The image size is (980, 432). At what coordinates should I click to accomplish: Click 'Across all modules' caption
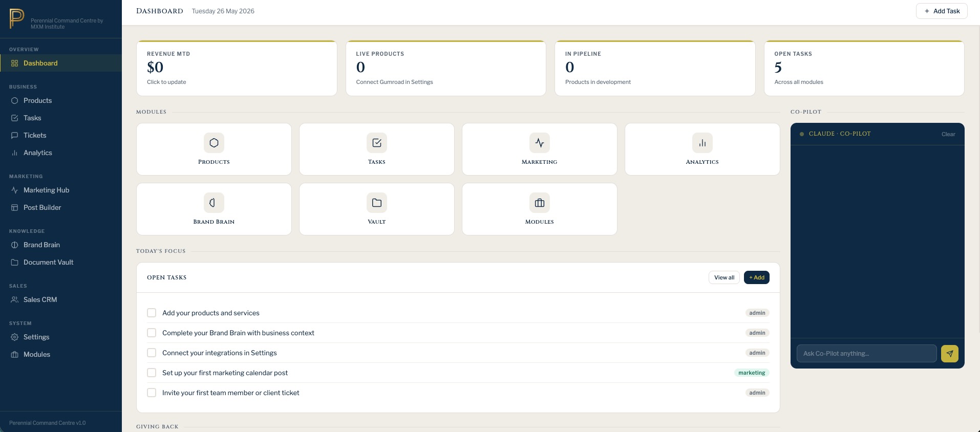point(799,82)
